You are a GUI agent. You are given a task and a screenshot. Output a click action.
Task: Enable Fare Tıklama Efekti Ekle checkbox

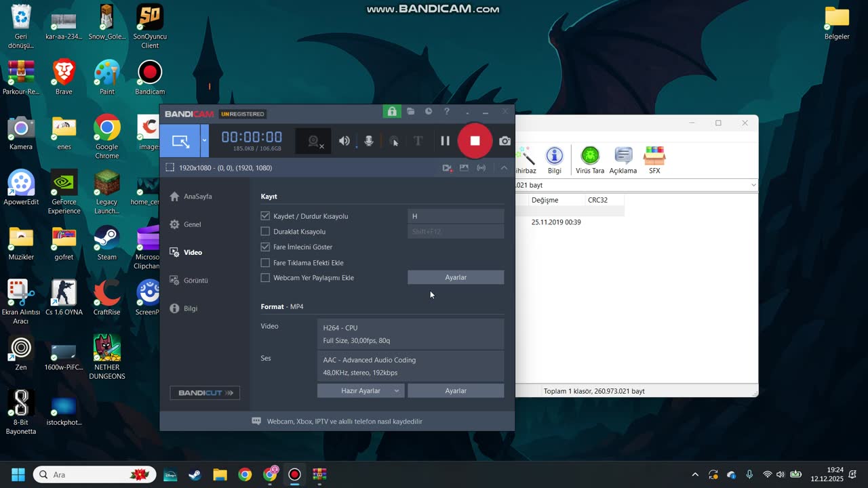265,263
